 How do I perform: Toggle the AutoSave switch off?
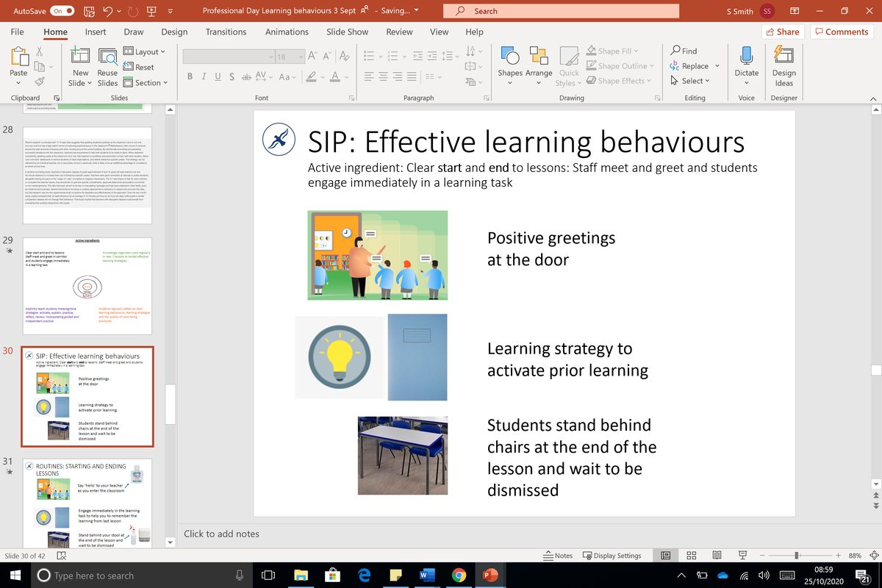coord(62,11)
